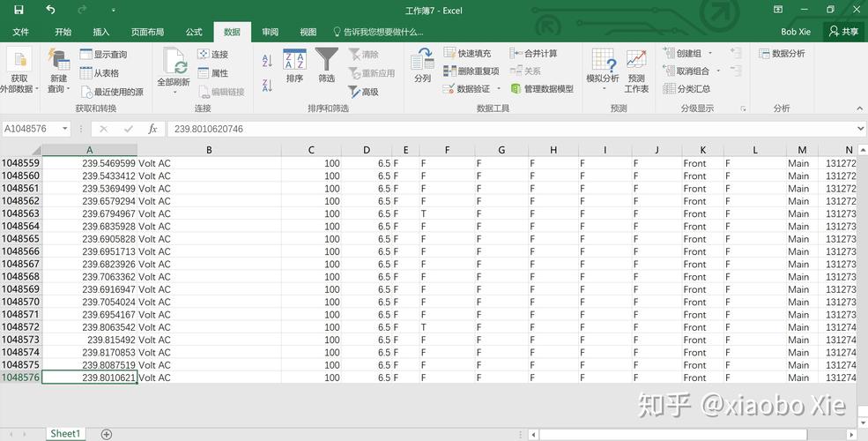This screenshot has height=441, width=868.
Task: Open the 获取外部数据 dropdown
Action: point(20,72)
